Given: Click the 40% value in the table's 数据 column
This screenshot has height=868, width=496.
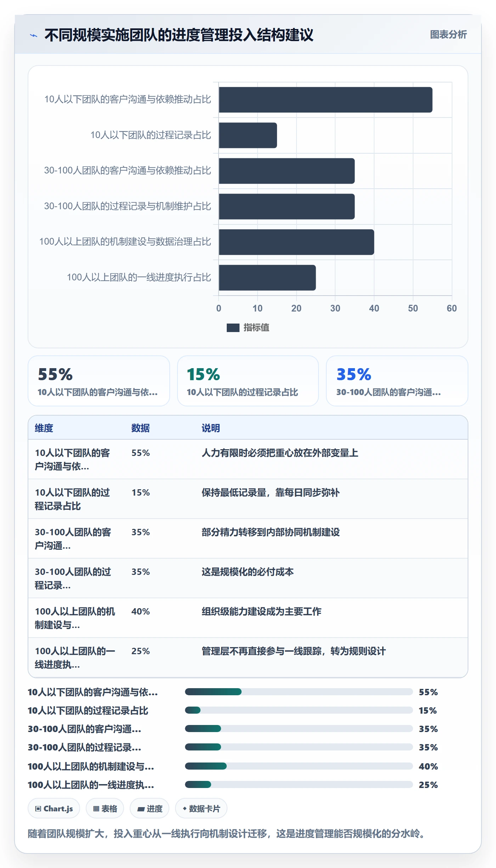Looking at the screenshot, I should pos(141,611).
